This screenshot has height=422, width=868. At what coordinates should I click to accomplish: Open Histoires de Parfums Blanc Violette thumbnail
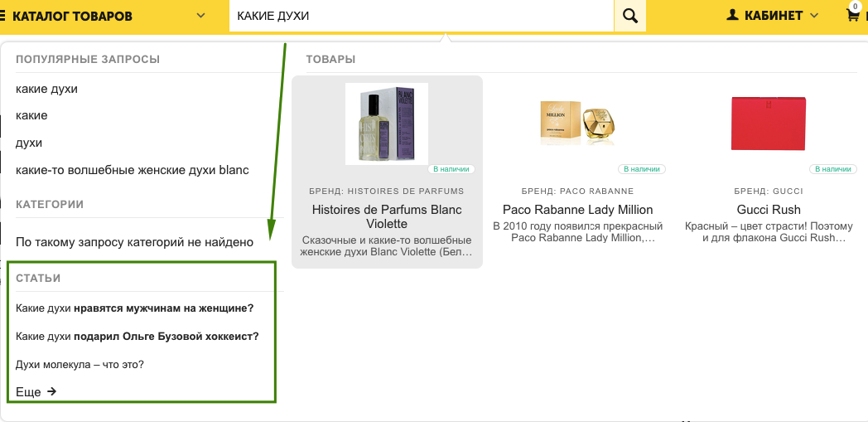click(387, 124)
